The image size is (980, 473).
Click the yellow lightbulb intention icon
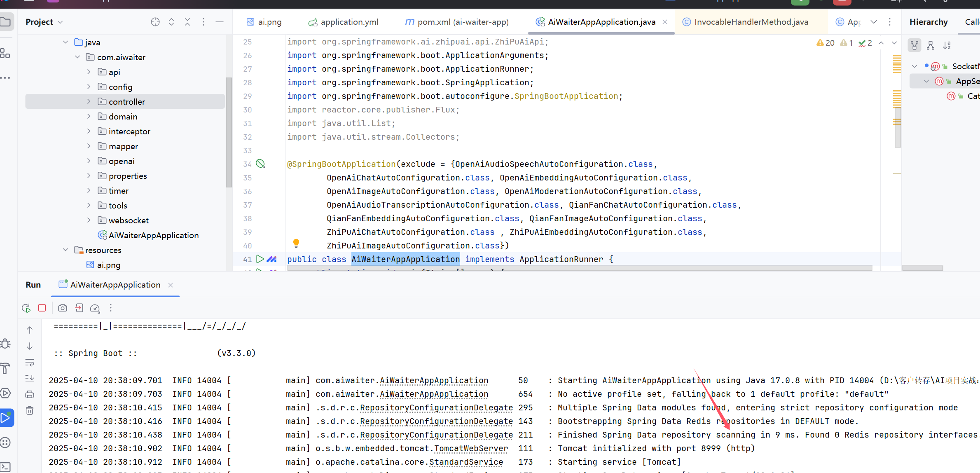[x=296, y=243]
